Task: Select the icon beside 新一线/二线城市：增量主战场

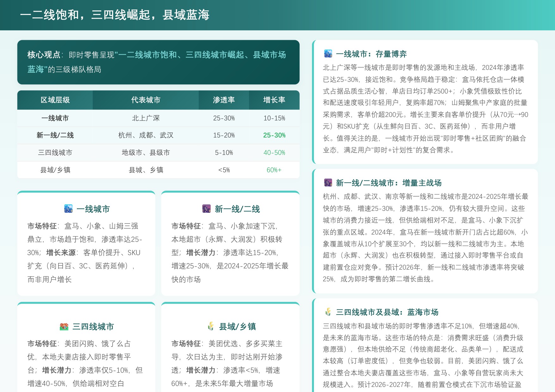Action: pyautogui.click(x=328, y=183)
